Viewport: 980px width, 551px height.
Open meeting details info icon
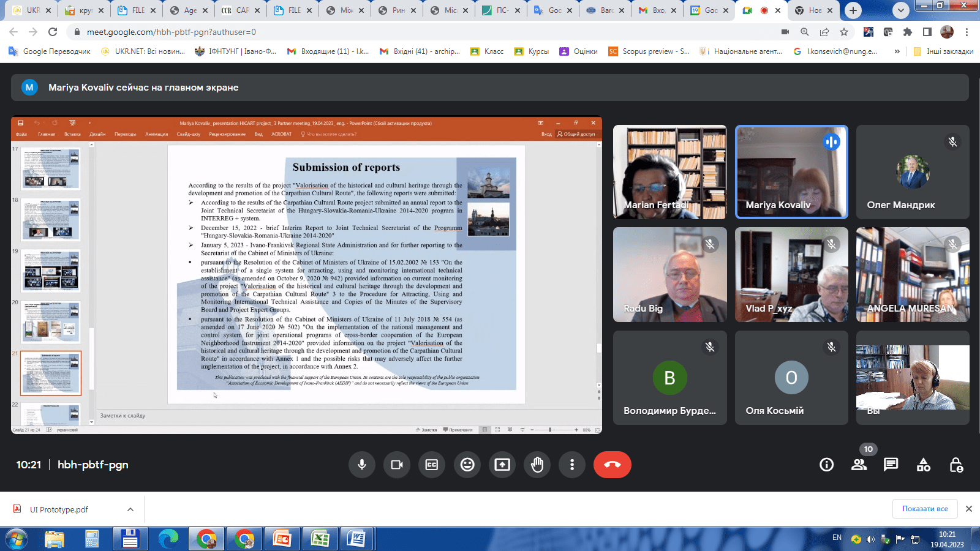coord(826,465)
